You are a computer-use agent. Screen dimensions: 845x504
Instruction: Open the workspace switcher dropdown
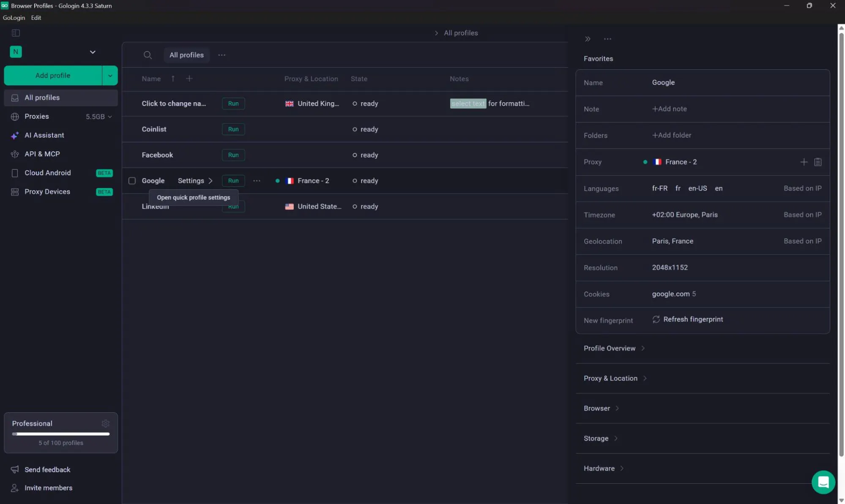[93, 52]
